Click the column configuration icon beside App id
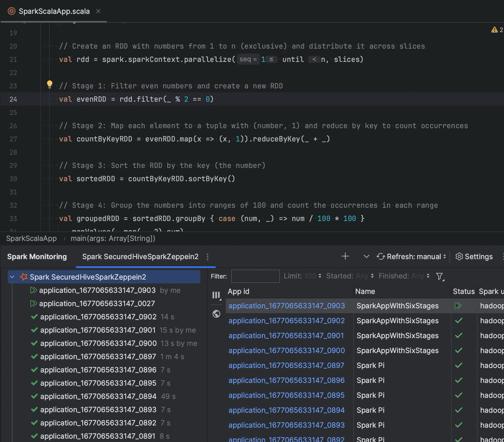This screenshot has width=504, height=442. (216, 295)
